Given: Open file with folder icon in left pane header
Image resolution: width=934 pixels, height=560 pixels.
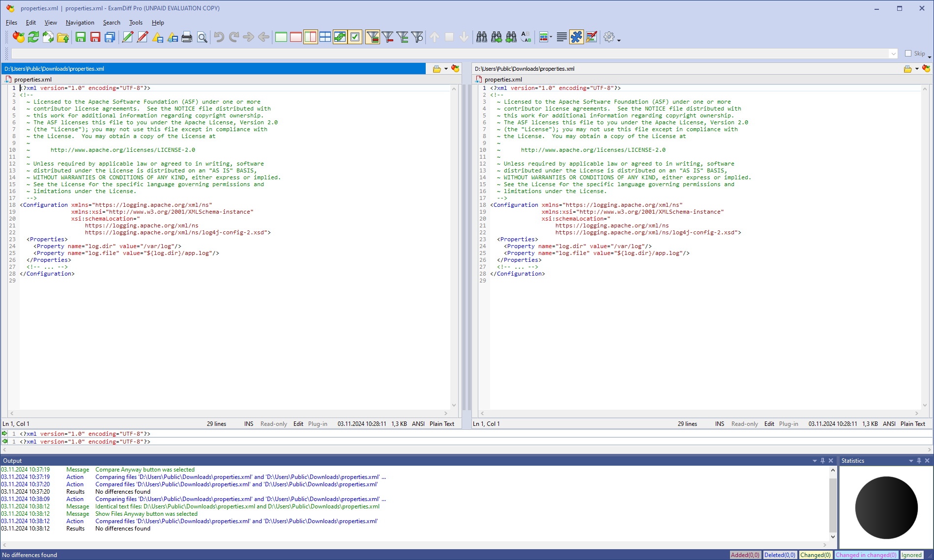Looking at the screenshot, I should 437,69.
